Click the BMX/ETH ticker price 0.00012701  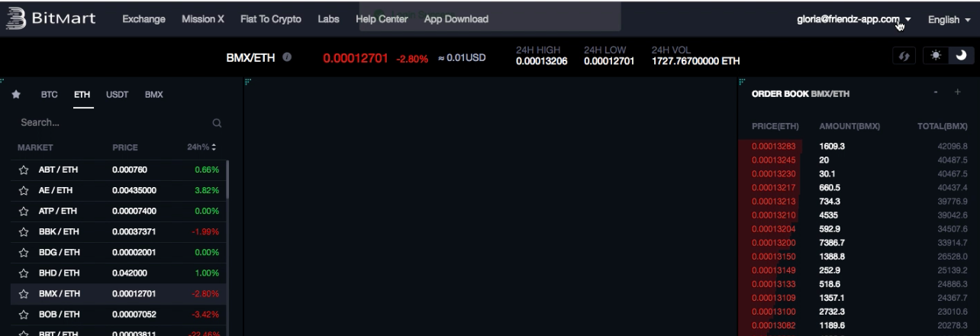356,58
